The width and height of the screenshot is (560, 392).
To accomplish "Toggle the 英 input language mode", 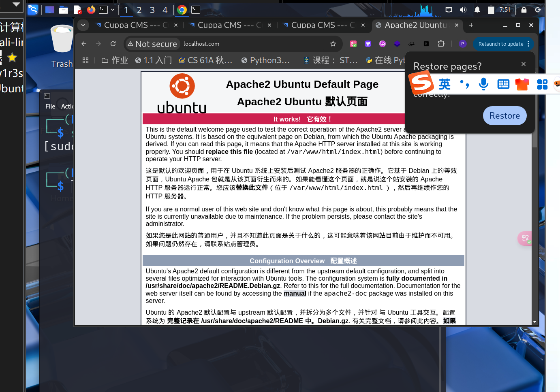I will point(445,84).
